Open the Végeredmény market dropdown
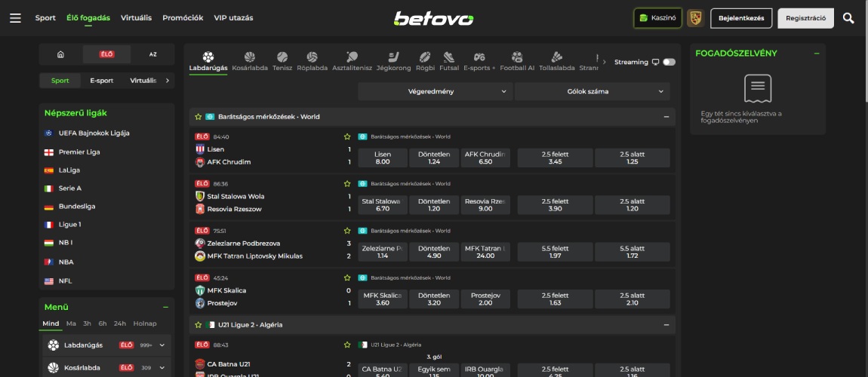This screenshot has width=868, height=377. [x=435, y=91]
